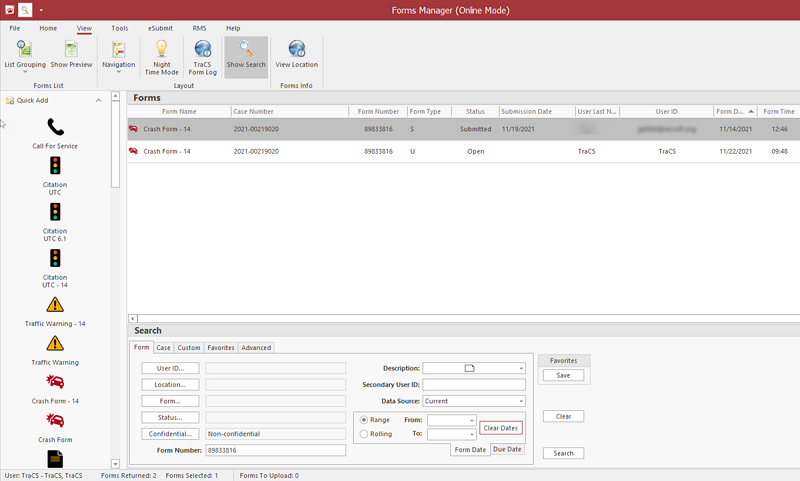The height and width of the screenshot is (481, 800).
Task: Click the List Grouping ribbon icon
Action: click(24, 55)
